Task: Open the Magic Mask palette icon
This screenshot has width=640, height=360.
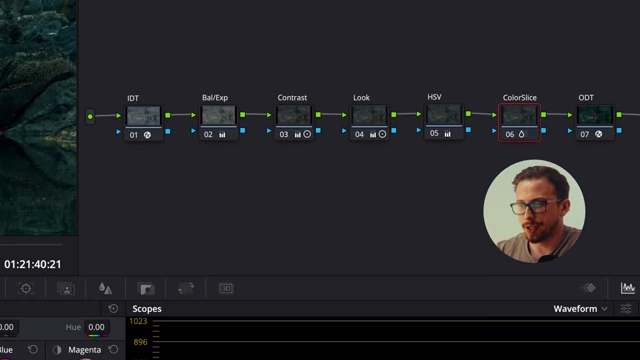Action: point(66,289)
